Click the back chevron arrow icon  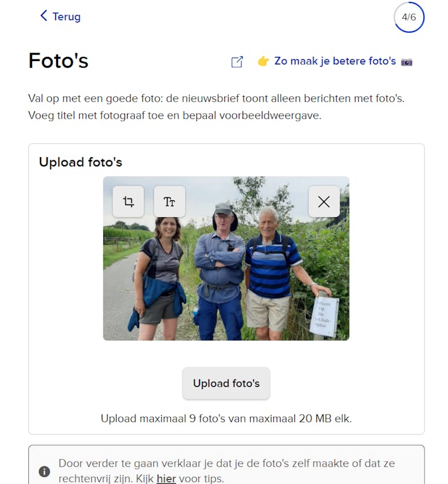point(44,16)
